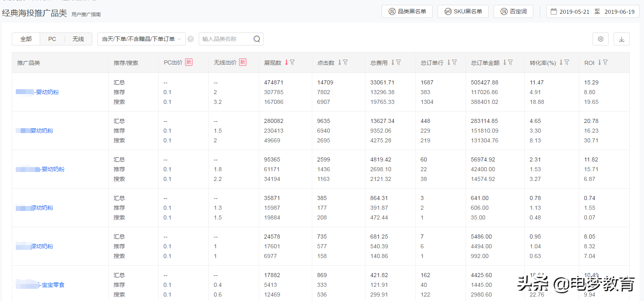Switch to the PC tab
The height and width of the screenshot is (301, 644).
[52, 39]
